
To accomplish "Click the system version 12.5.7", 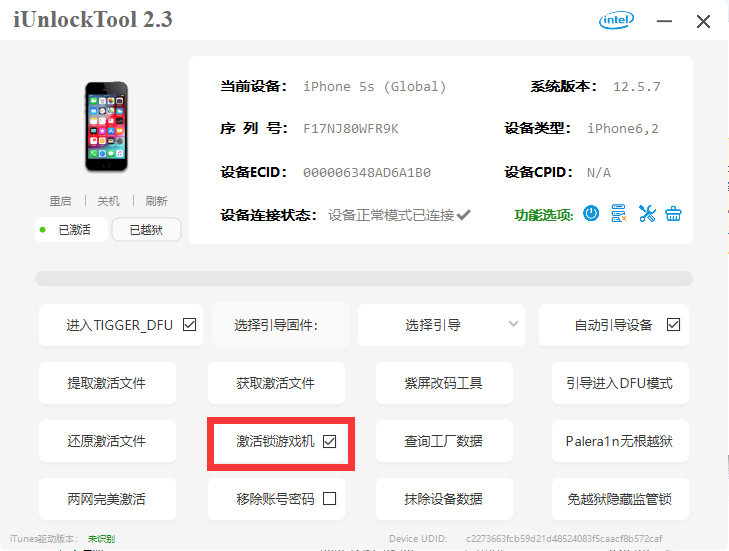I will (x=636, y=87).
